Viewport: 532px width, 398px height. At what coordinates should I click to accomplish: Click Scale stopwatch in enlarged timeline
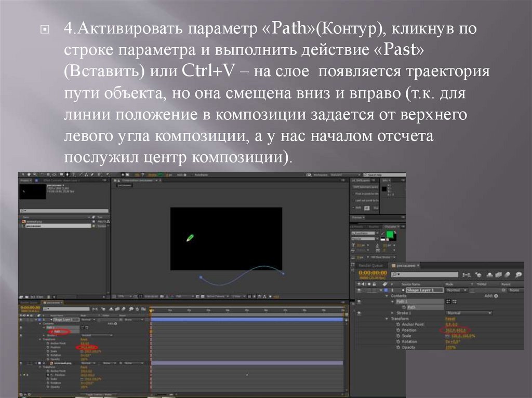click(x=398, y=336)
